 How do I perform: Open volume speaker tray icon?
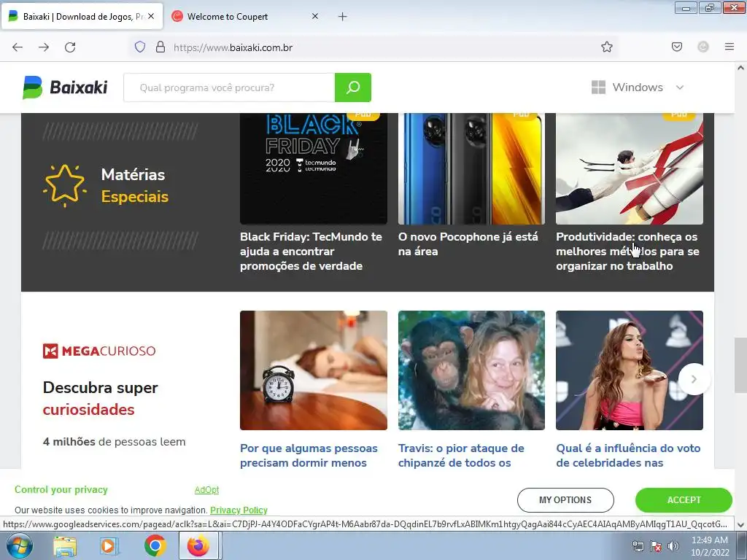click(x=673, y=546)
